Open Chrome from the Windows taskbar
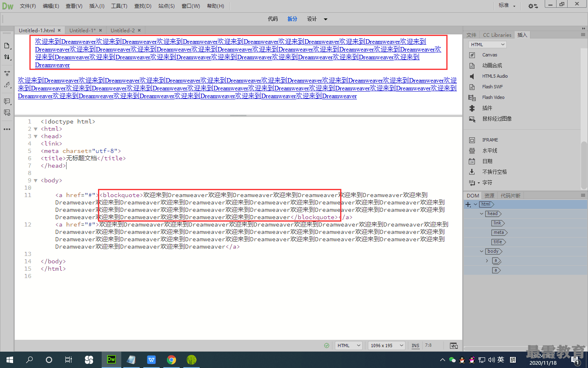Image resolution: width=588 pixels, height=368 pixels. coord(171,360)
